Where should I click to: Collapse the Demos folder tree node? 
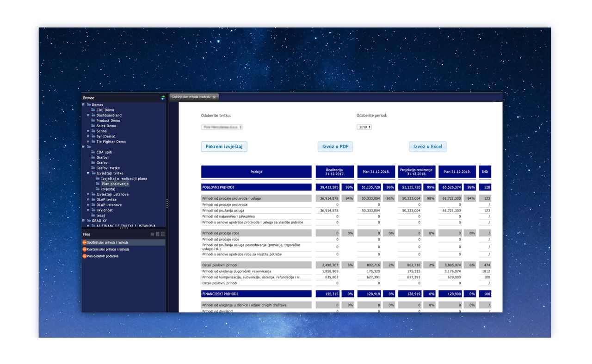[x=83, y=105]
